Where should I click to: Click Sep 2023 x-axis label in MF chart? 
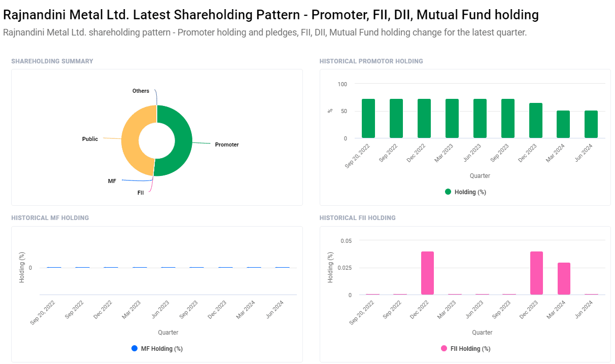[x=188, y=310]
